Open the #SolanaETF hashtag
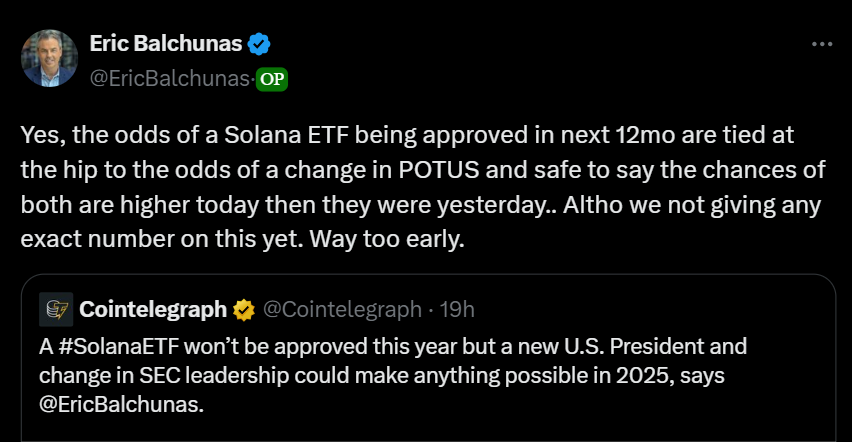 coord(119,346)
